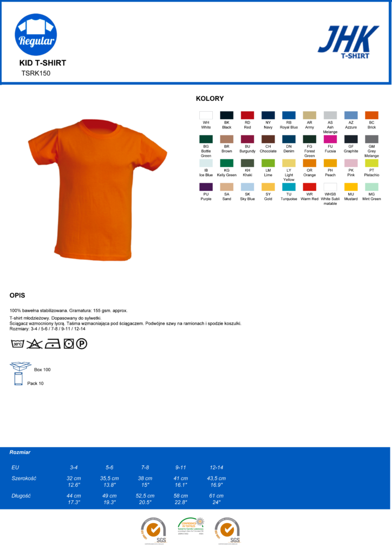The height and width of the screenshot is (555, 392).
Task: Click the JHK T-Shirt logo
Action: pyautogui.click(x=349, y=42)
